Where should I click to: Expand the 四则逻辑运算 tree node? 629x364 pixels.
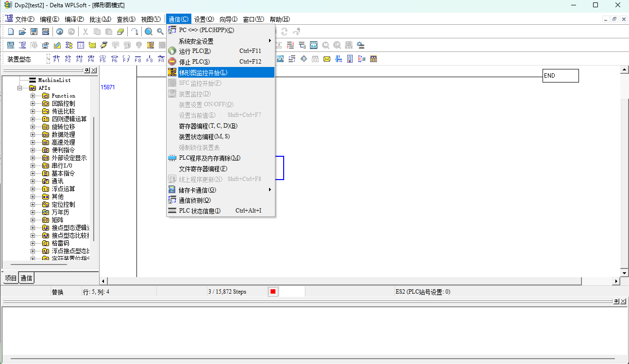click(x=33, y=119)
